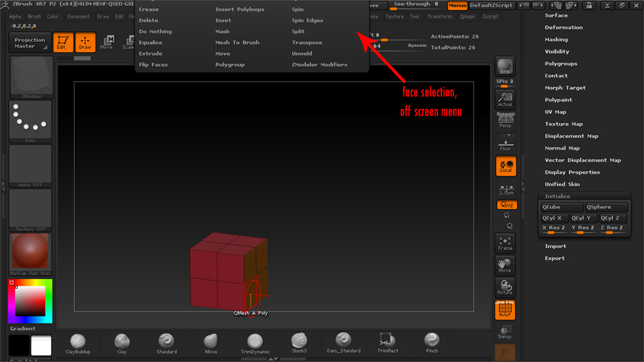
Task: Click the Move canvas hand icon
Action: tap(505, 266)
